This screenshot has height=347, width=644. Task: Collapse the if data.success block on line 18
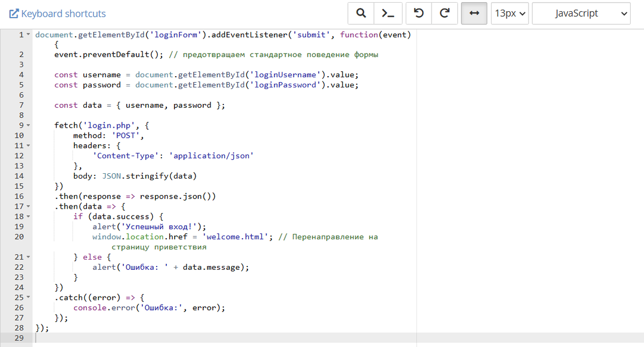[x=28, y=216]
